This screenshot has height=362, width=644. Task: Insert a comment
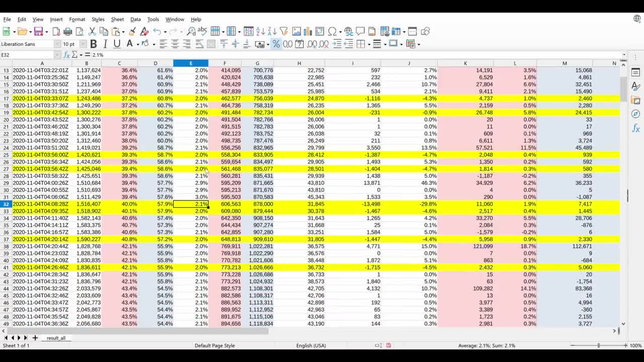coord(360,31)
